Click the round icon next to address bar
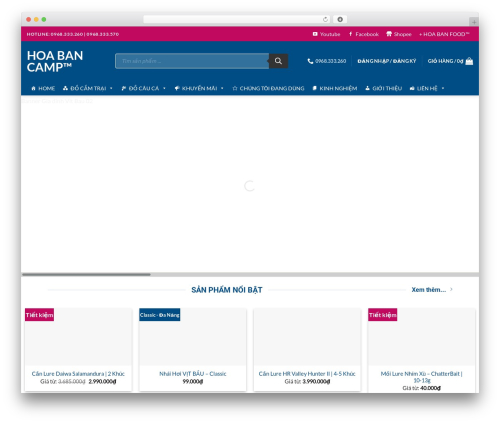 (340, 19)
